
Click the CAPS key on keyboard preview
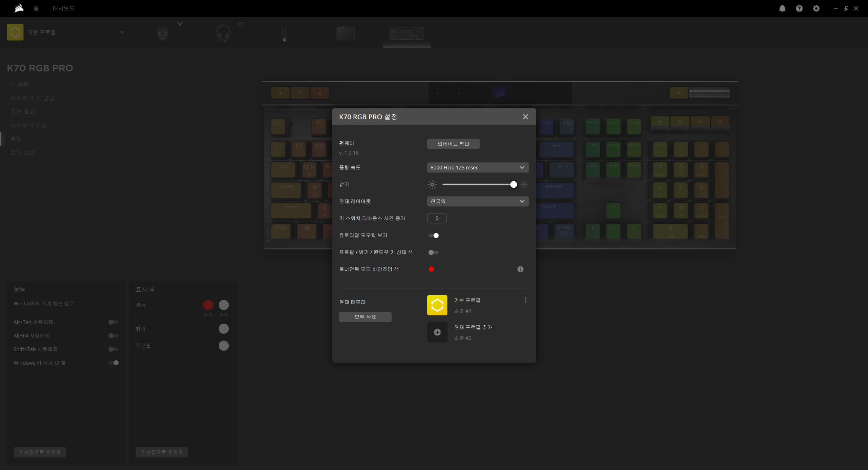point(286,190)
